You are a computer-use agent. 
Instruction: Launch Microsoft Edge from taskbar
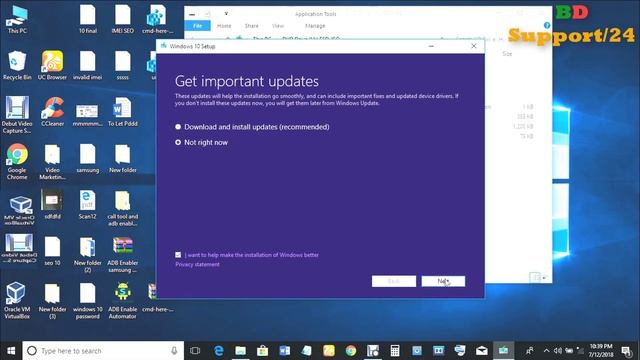219,351
